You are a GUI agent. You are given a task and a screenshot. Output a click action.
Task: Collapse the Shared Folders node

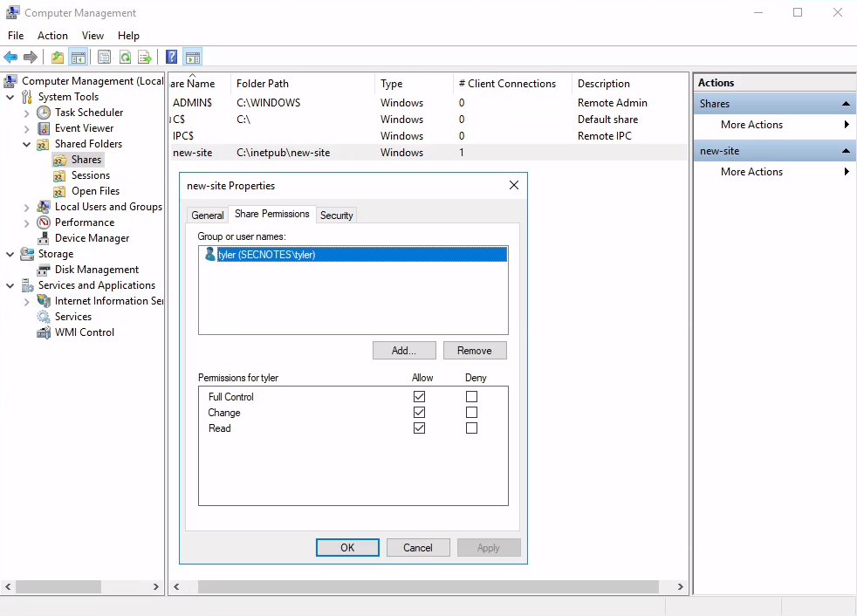tap(27, 144)
